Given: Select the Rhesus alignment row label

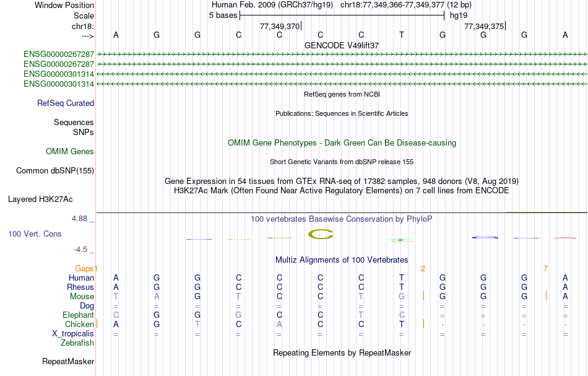Looking at the screenshot, I should coord(80,287).
